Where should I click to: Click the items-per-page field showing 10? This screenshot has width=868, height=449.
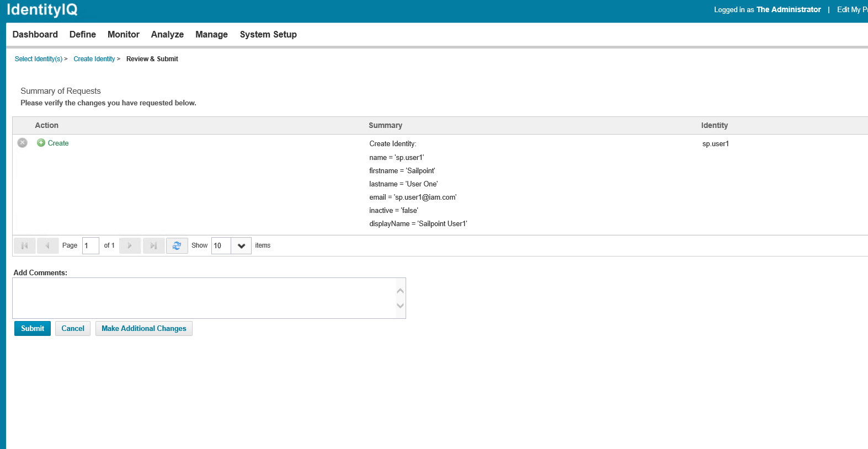[x=221, y=245]
